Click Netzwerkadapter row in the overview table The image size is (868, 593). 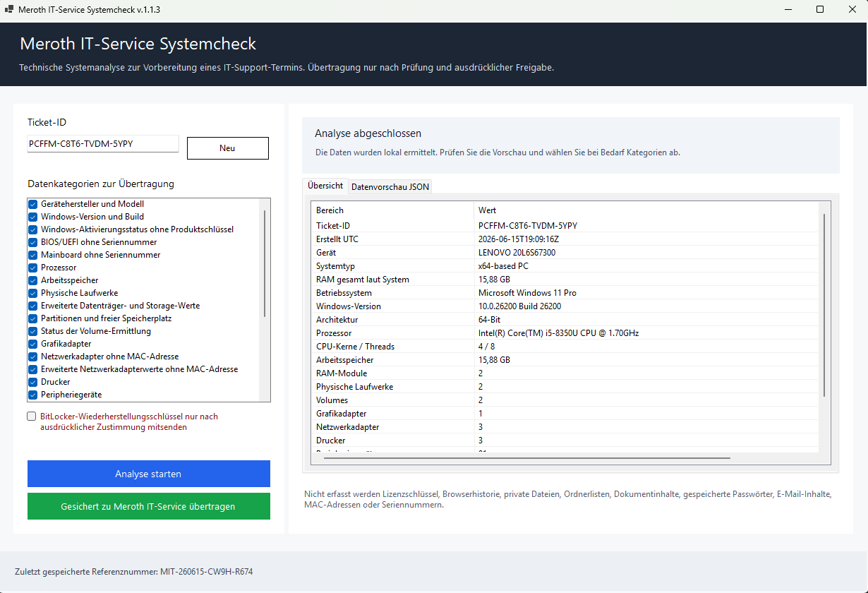point(565,427)
